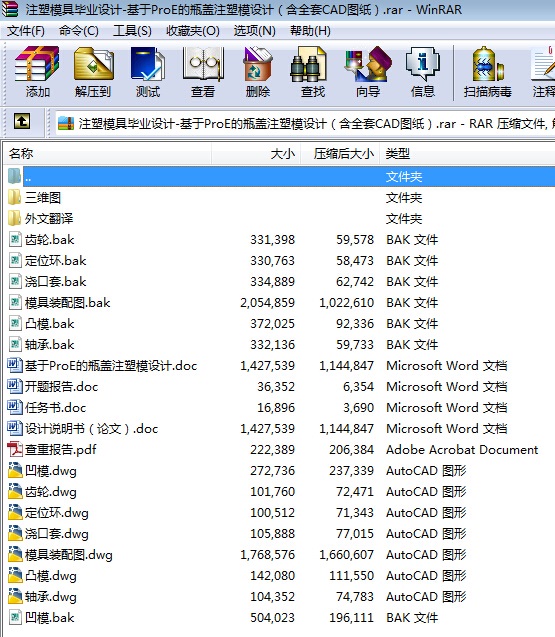Sort by Type (类型) column header
This screenshot has width=555, height=637.
click(467, 154)
